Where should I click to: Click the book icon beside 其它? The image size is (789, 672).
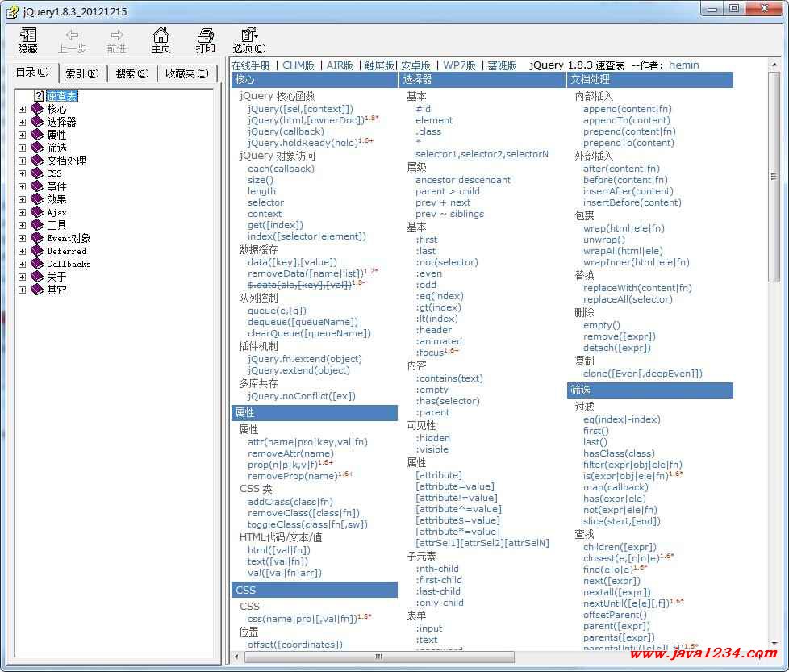click(x=37, y=290)
